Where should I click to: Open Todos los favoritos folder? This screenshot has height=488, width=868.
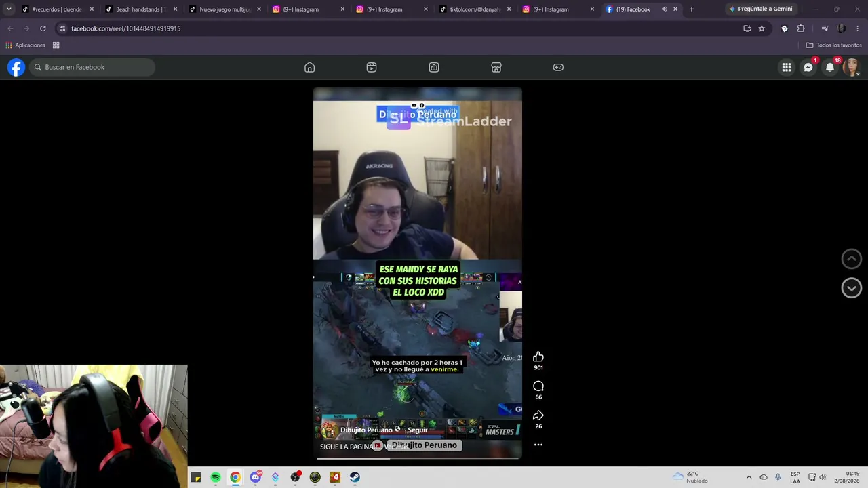833,45
